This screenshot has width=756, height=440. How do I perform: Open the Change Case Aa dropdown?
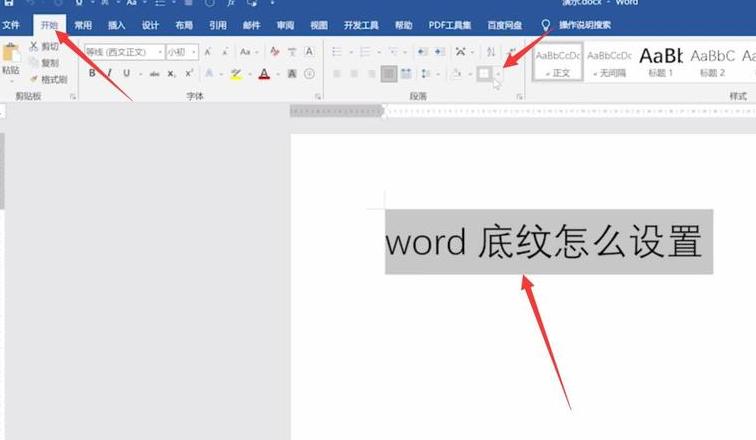pyautogui.click(x=249, y=52)
